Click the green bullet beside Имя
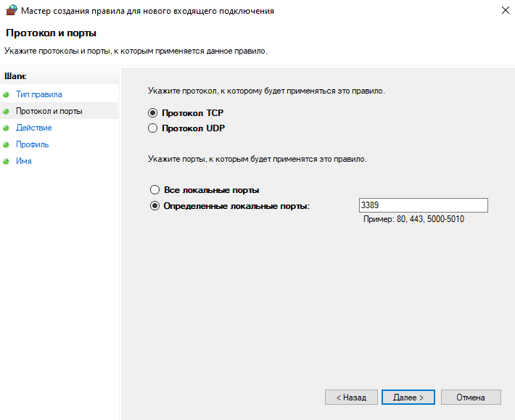515x420 pixels. coord(7,162)
